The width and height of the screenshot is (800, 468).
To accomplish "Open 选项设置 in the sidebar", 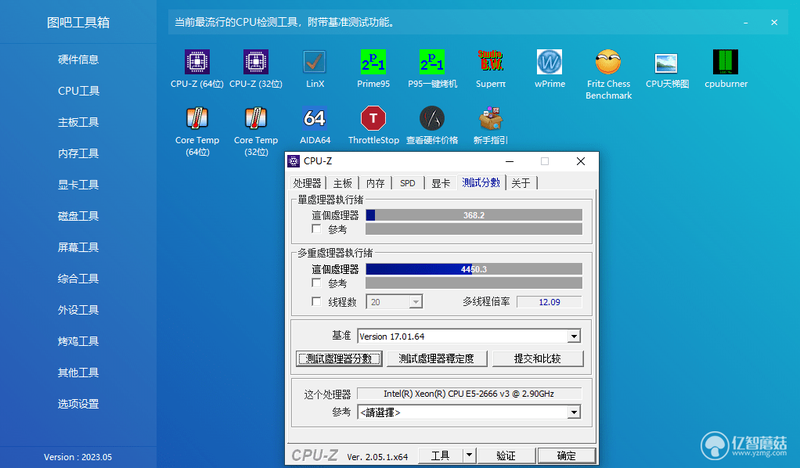I will click(x=78, y=404).
